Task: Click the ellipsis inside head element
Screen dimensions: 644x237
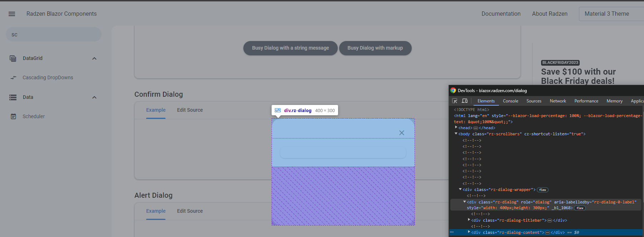Action: (x=476, y=128)
